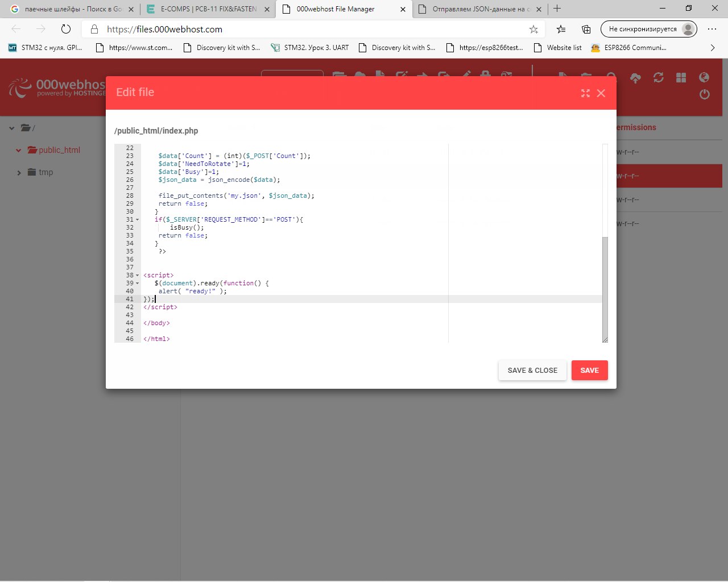Switch to grid view icon
The image size is (728, 582).
point(681,78)
